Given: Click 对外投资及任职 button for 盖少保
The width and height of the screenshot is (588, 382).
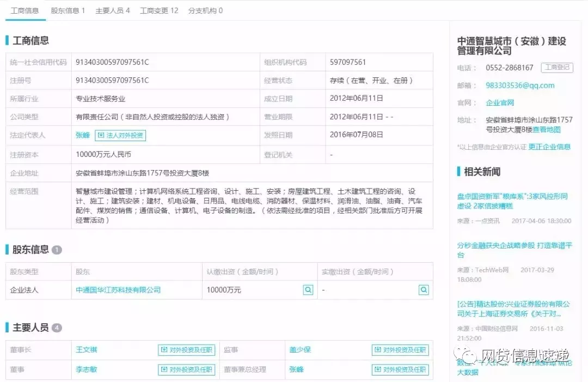Looking at the screenshot, I should (400, 350).
